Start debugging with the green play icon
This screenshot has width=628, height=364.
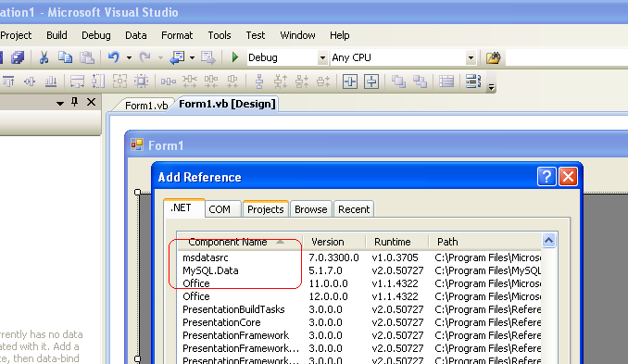(235, 57)
